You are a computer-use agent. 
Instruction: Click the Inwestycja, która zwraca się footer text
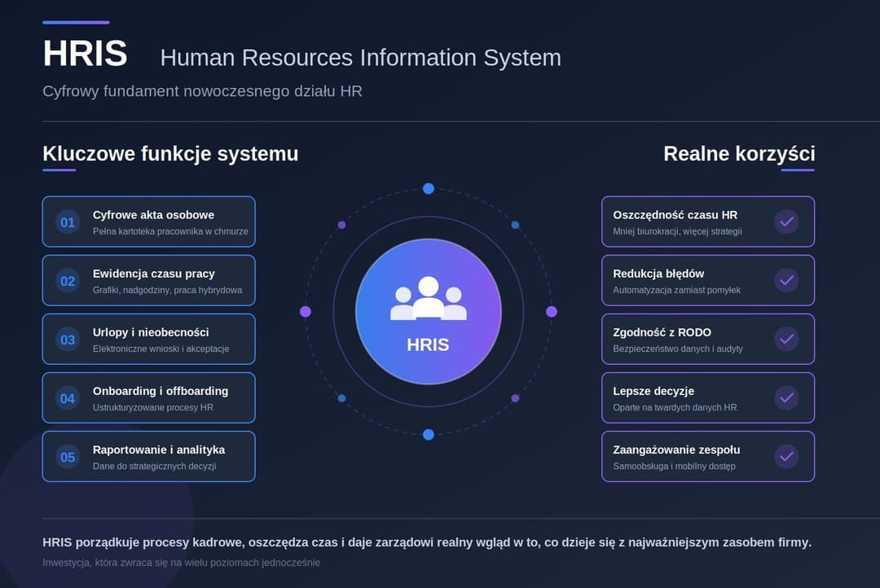(x=181, y=563)
